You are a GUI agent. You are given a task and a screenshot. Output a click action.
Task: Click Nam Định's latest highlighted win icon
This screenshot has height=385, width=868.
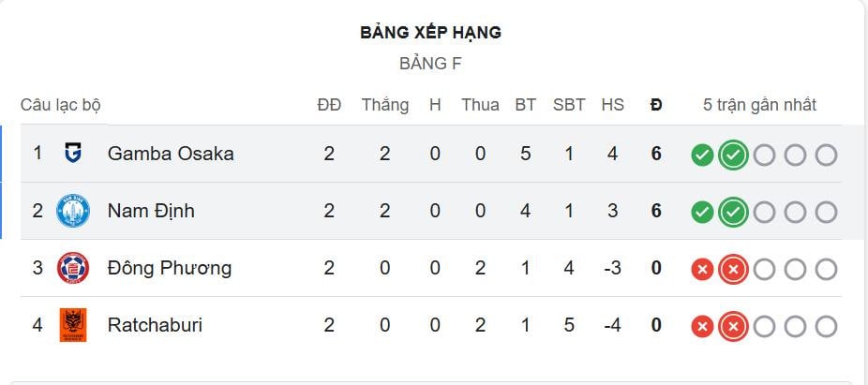point(733,213)
